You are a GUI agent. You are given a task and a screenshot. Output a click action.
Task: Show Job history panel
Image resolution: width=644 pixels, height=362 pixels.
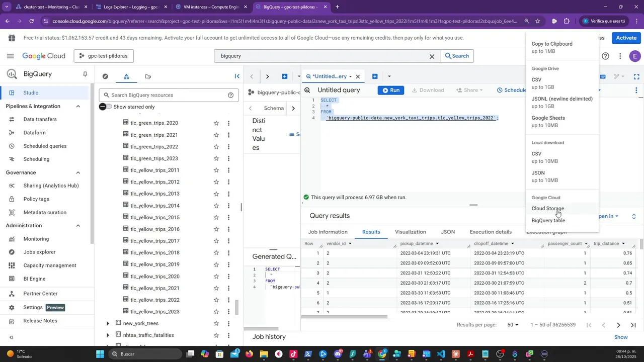[621, 337]
